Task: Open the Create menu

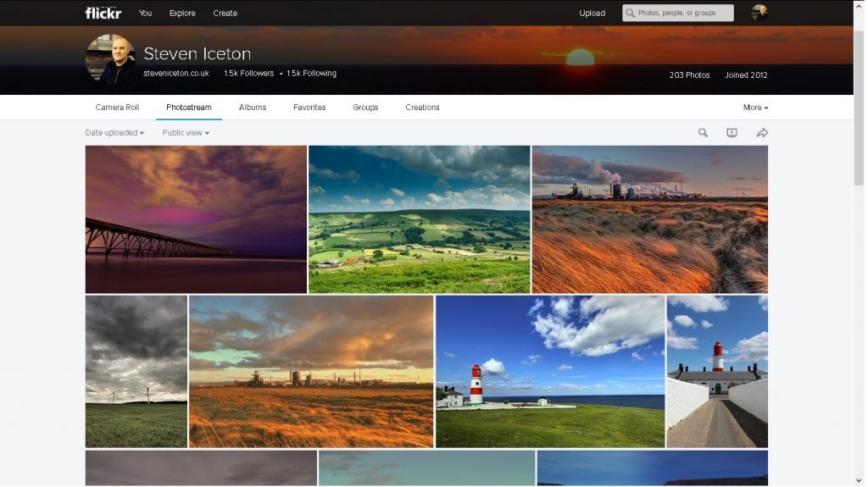Action: point(225,14)
